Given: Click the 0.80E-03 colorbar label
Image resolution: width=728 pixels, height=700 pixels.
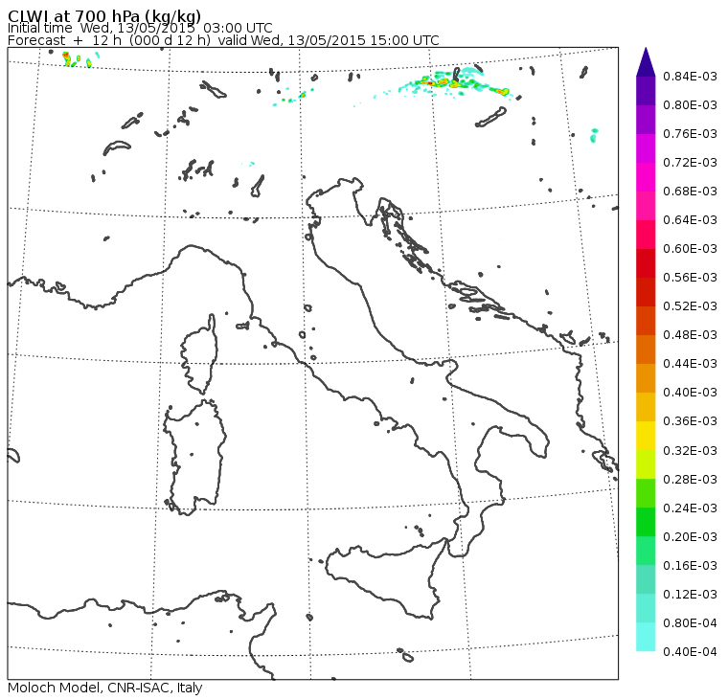Looking at the screenshot, I should click(690, 105).
